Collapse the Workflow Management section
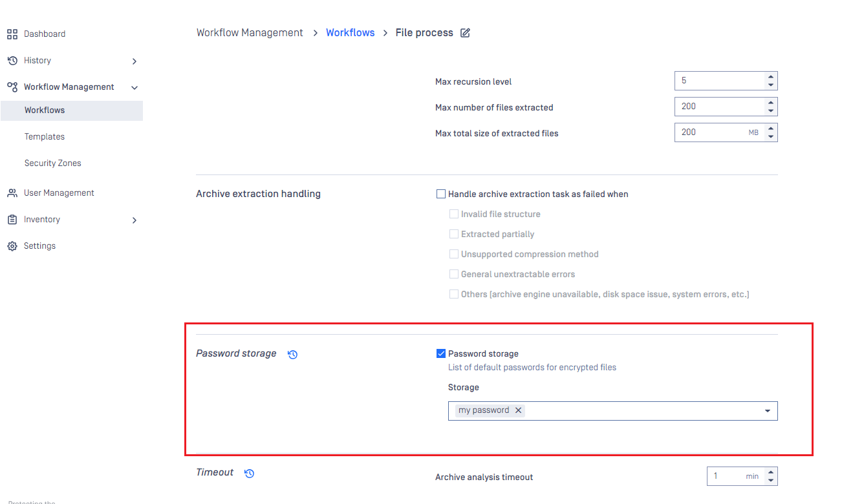Screen dimensions: 864x504 point(135,87)
